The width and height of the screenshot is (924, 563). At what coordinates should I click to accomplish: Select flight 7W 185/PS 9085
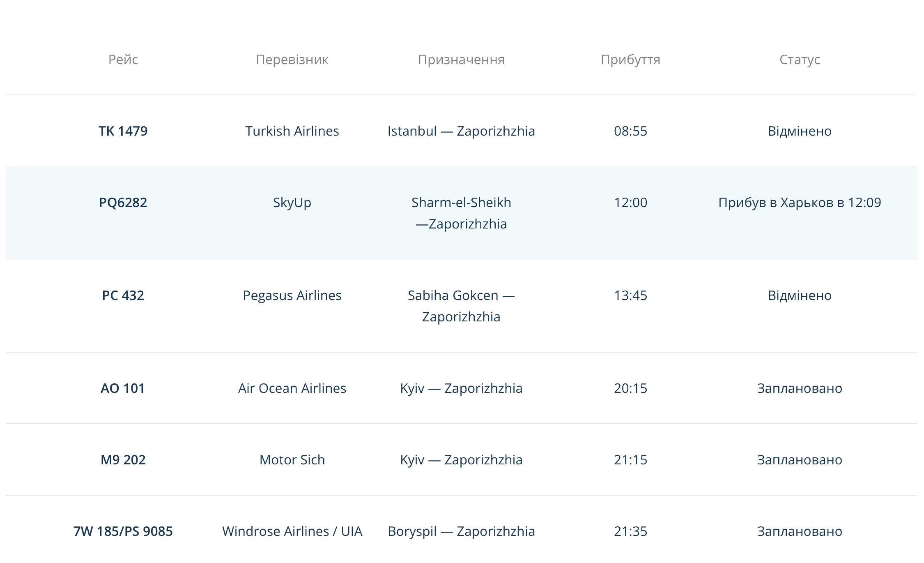tap(123, 531)
